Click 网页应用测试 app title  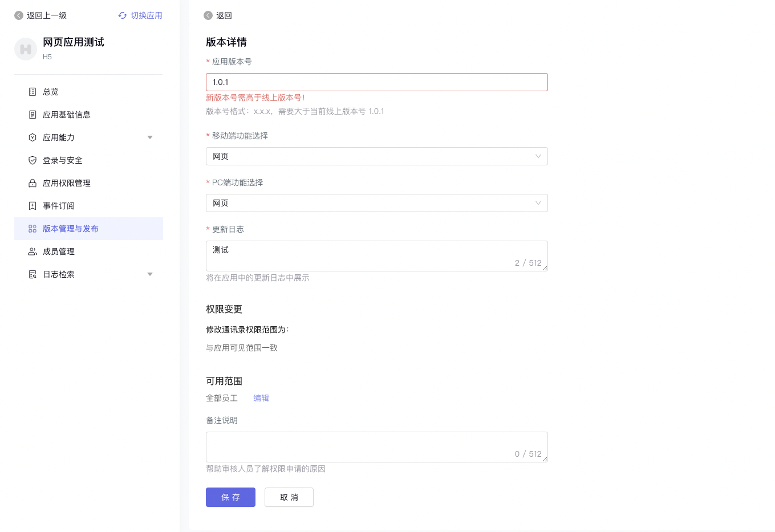coord(74,42)
